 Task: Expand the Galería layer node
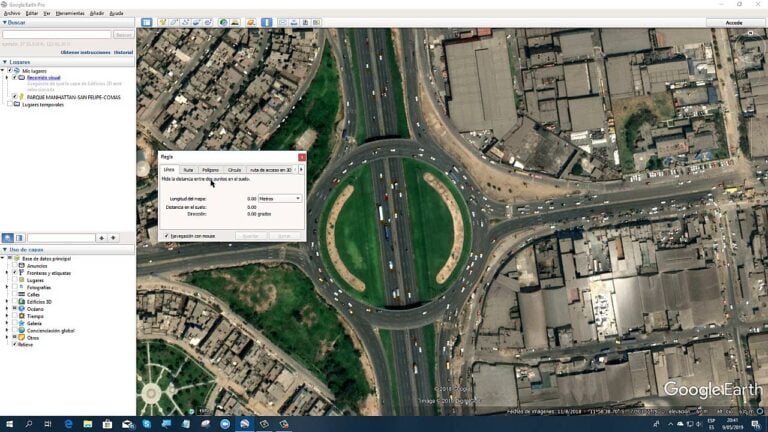7,323
